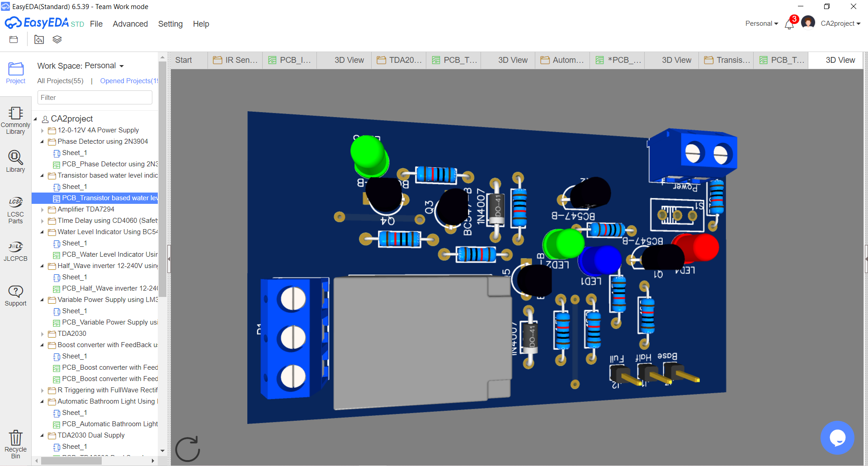Click the All Projects(55) link

[60, 81]
